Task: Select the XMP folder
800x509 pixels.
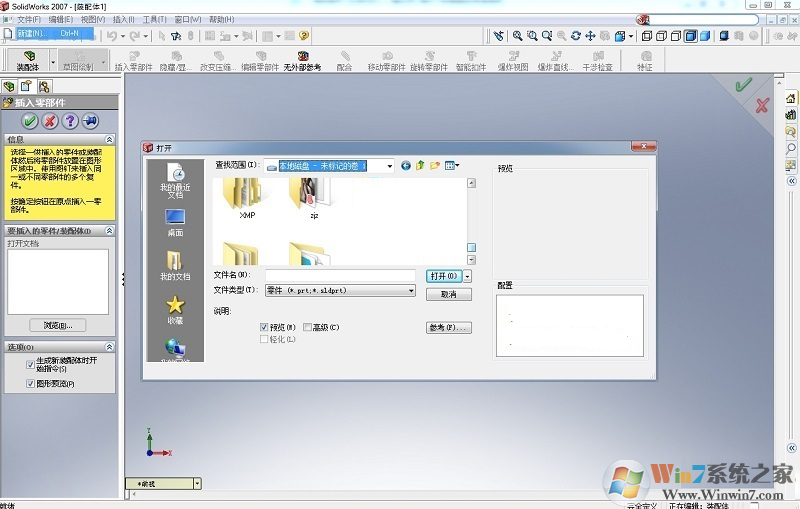Action: click(247, 199)
